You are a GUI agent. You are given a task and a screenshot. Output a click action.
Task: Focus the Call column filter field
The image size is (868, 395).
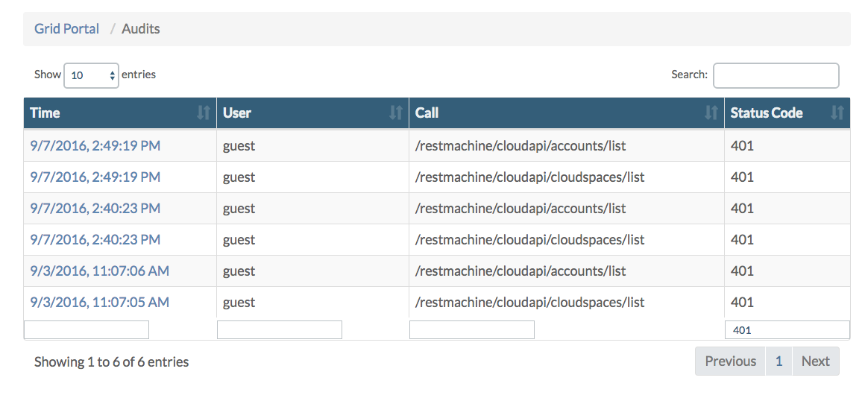click(x=472, y=330)
